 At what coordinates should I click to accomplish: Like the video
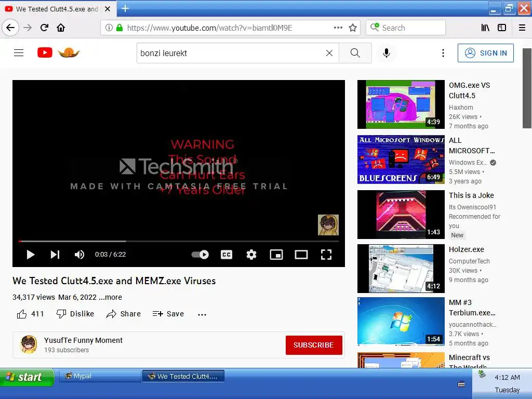point(30,314)
